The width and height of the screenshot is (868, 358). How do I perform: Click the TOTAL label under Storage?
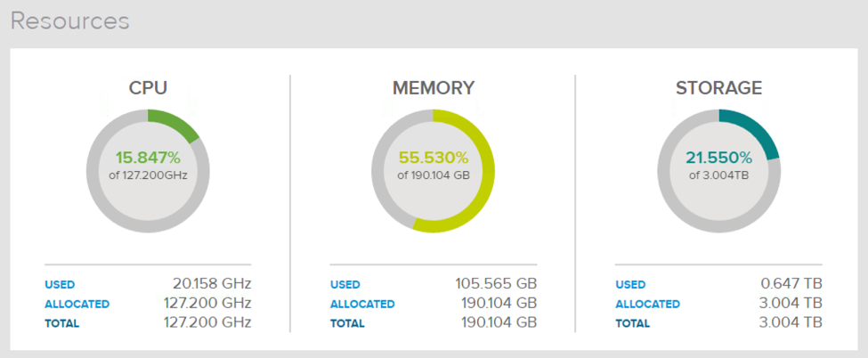click(631, 322)
